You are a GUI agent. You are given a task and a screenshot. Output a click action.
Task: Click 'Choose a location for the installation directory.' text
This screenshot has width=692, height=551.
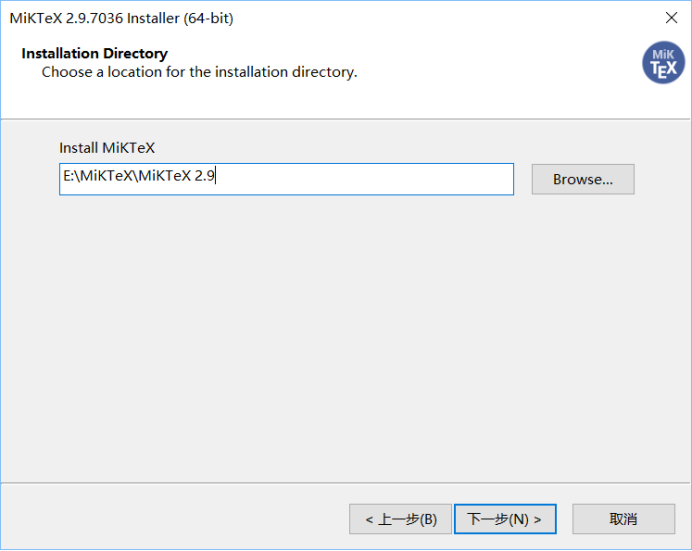coord(199,72)
